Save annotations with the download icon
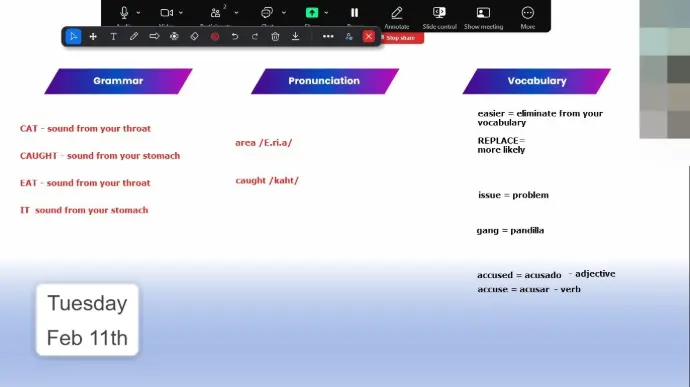The image size is (690, 387). tap(296, 37)
